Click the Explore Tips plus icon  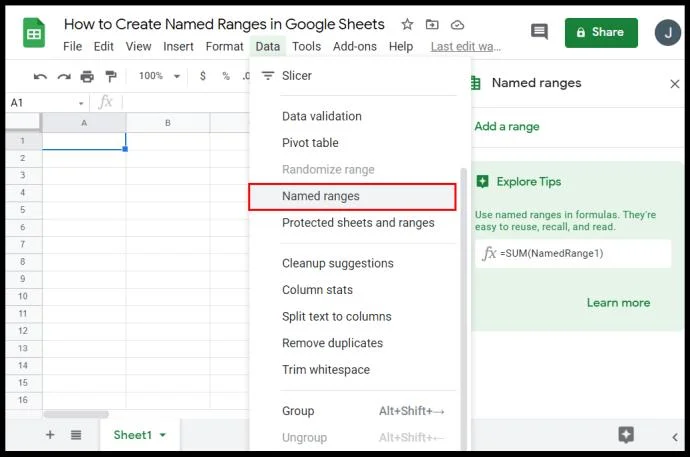click(482, 181)
